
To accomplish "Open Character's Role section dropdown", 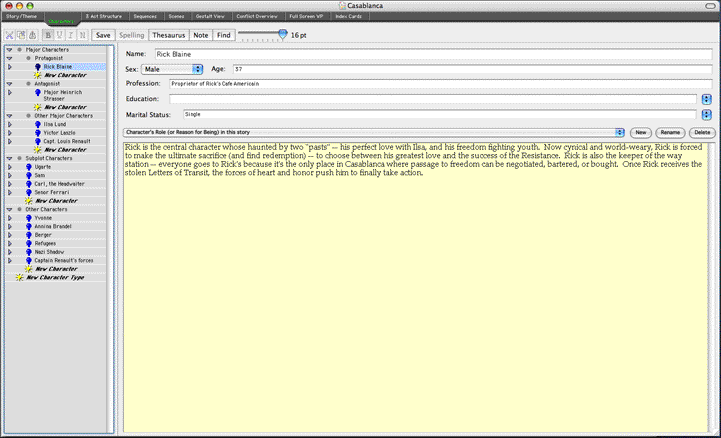I will point(373,132).
